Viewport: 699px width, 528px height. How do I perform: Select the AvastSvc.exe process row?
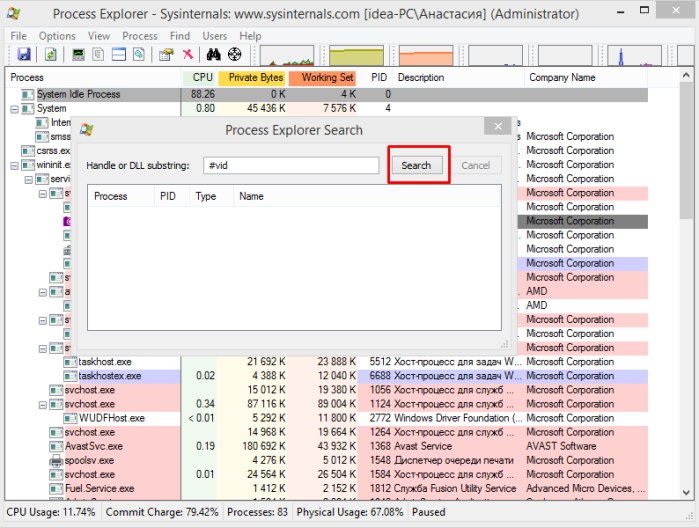point(327,446)
